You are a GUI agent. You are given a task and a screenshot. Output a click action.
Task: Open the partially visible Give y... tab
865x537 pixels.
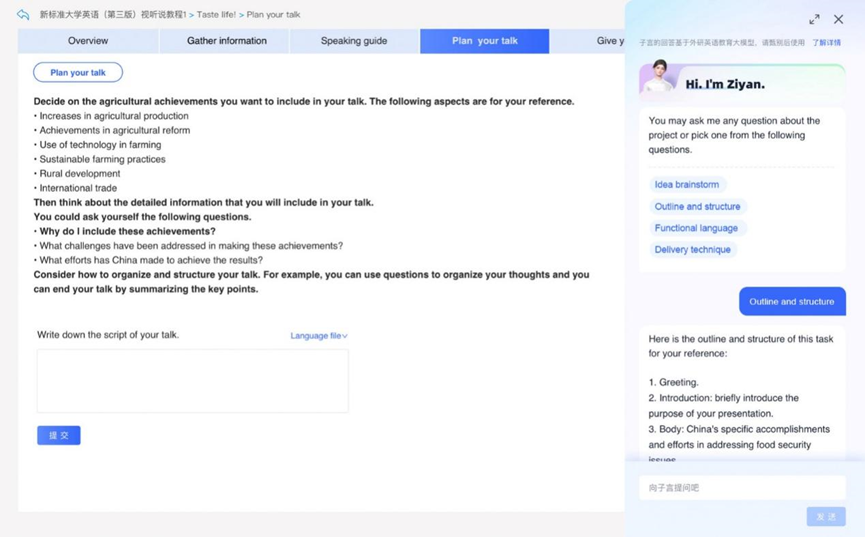point(606,41)
